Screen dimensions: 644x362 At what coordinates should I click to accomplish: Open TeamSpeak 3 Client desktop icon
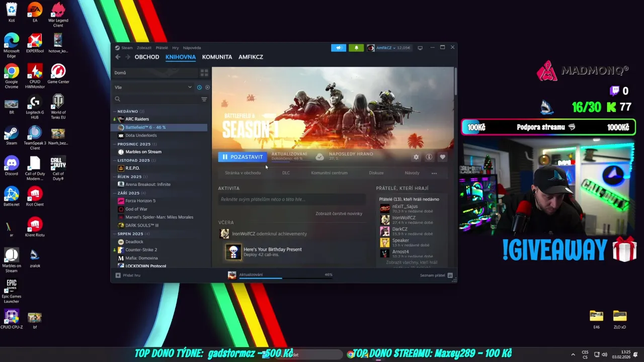(35, 138)
